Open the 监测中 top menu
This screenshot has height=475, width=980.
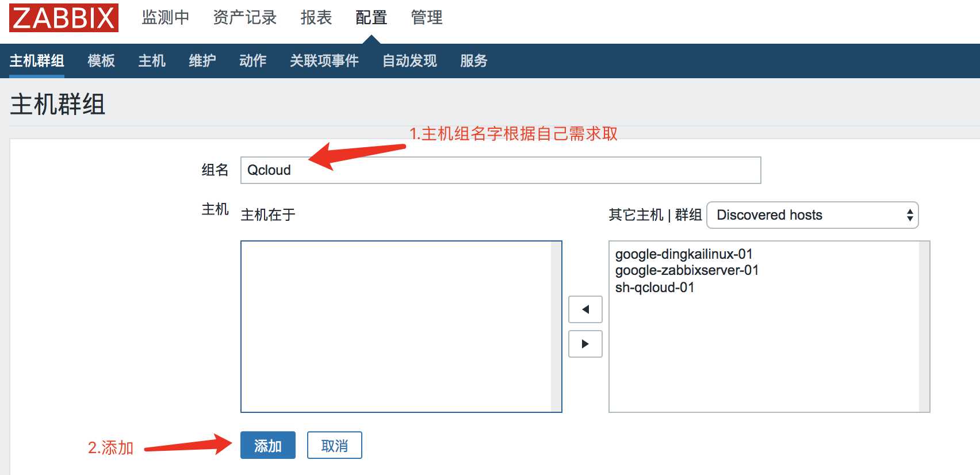pyautogui.click(x=166, y=18)
